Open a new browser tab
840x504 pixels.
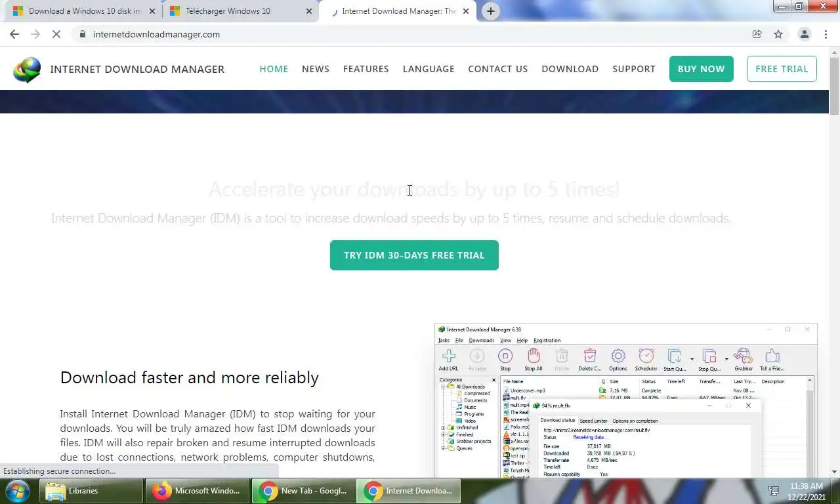pos(490,11)
